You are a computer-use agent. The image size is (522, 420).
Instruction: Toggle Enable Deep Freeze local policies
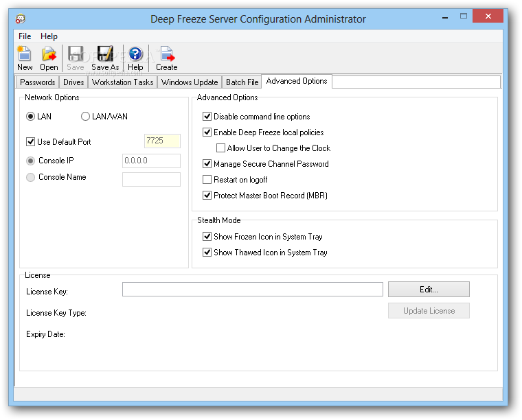(207, 132)
